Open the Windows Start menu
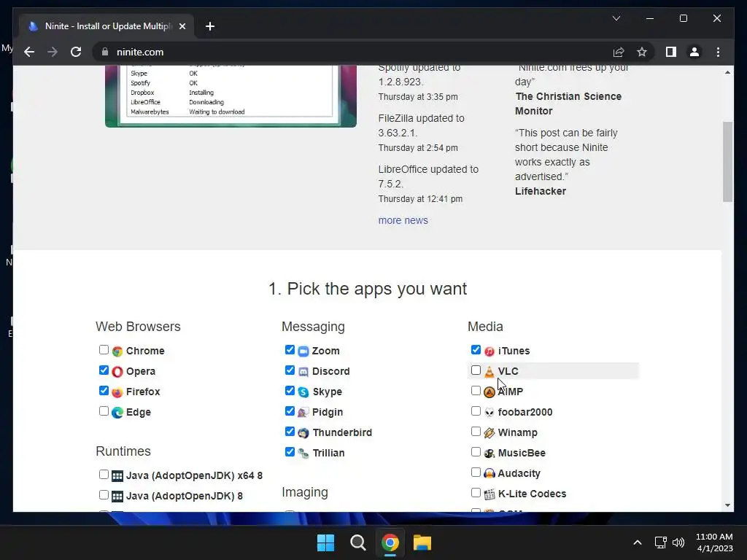 pyautogui.click(x=326, y=542)
